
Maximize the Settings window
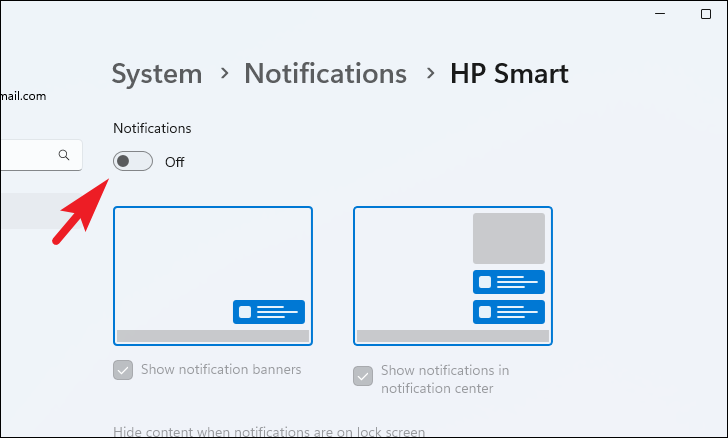pos(706,14)
